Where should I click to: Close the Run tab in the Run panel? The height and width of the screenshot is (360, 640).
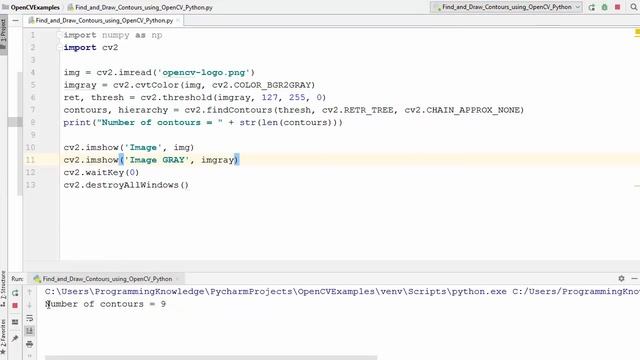click(178, 279)
